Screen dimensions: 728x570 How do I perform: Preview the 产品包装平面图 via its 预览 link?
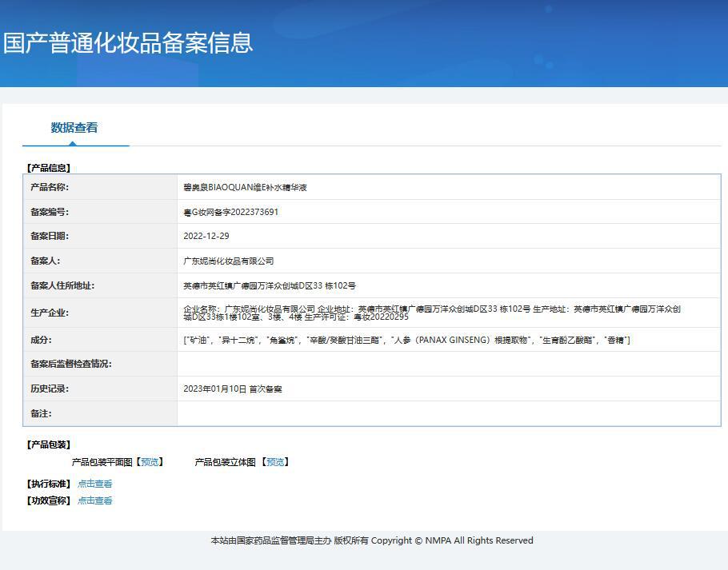(x=149, y=461)
